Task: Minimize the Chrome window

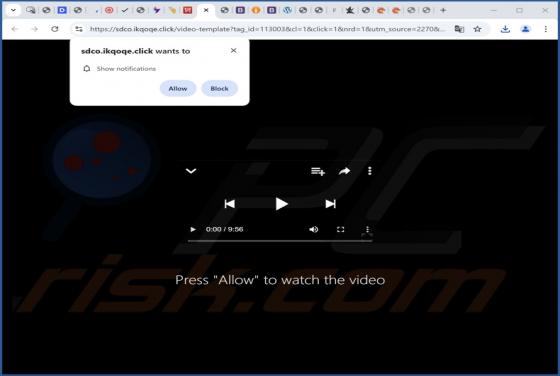Action: click(493, 10)
